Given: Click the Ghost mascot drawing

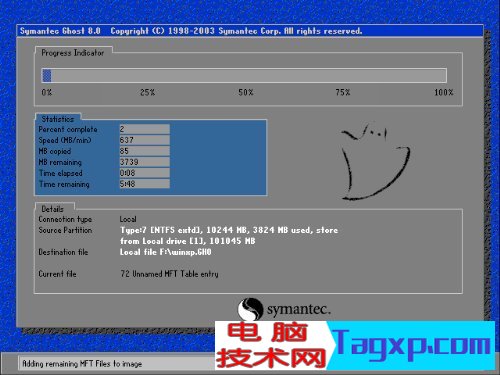Looking at the screenshot, I should click(x=375, y=162).
